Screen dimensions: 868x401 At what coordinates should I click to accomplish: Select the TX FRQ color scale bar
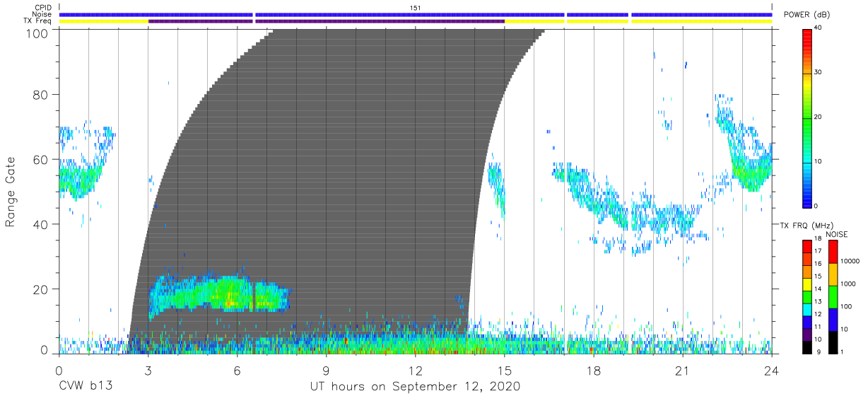[x=807, y=296]
